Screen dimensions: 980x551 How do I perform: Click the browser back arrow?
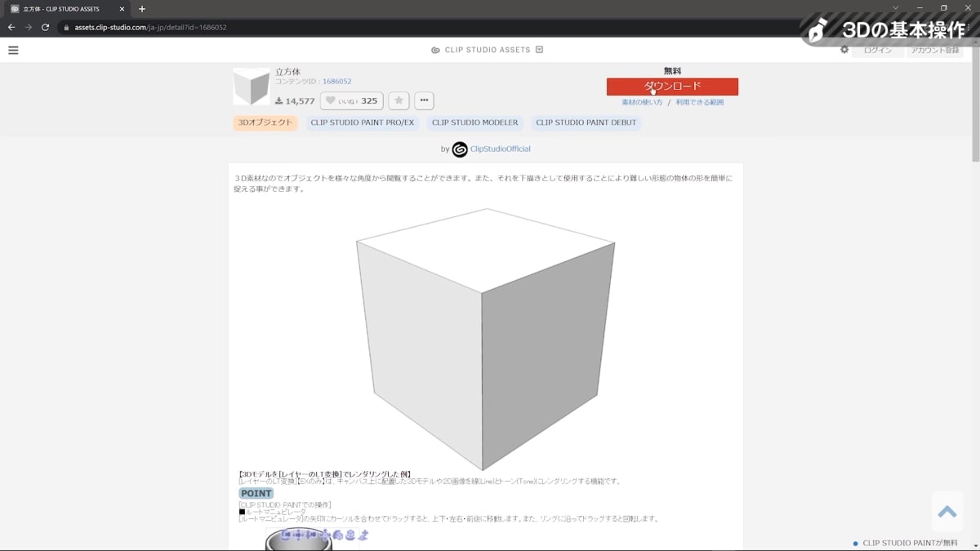(11, 27)
